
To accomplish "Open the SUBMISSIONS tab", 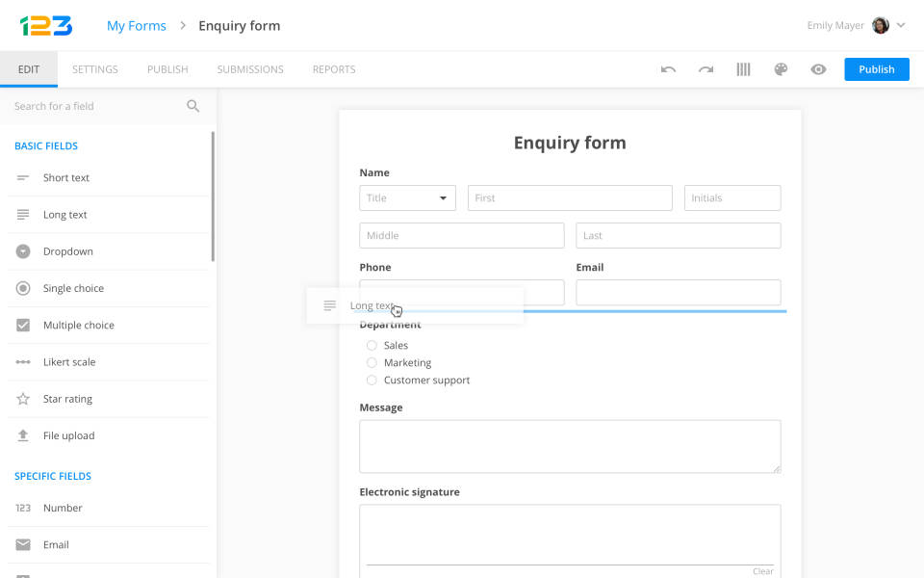I will click(250, 68).
